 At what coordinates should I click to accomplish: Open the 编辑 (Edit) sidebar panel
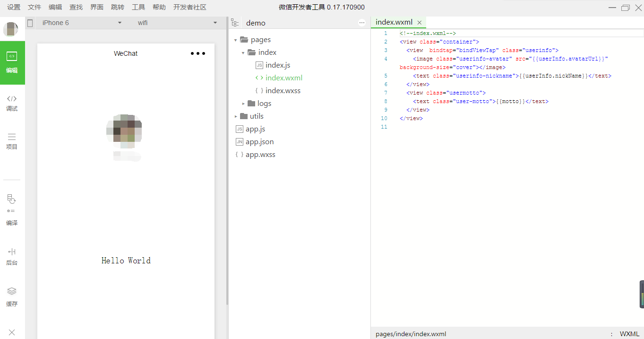pos(12,62)
